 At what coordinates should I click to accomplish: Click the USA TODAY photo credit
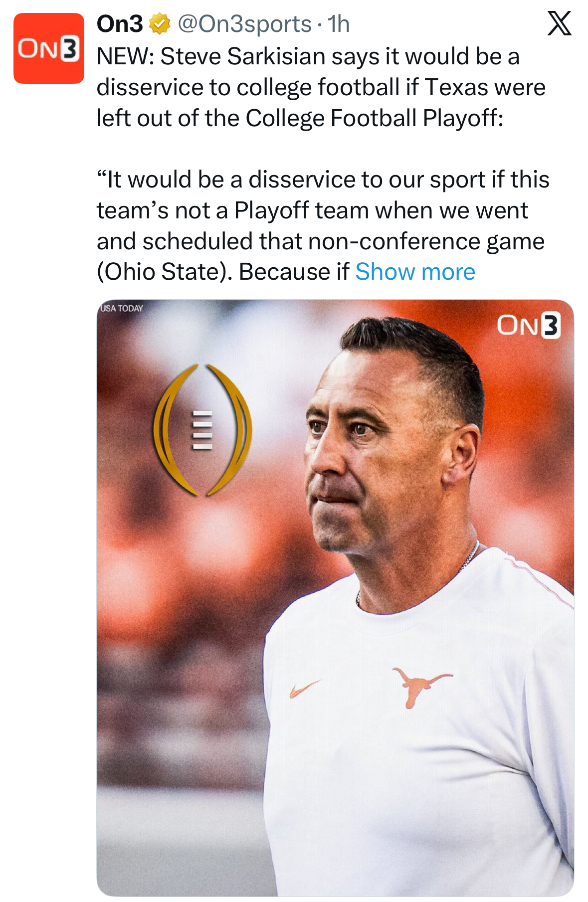(122, 308)
